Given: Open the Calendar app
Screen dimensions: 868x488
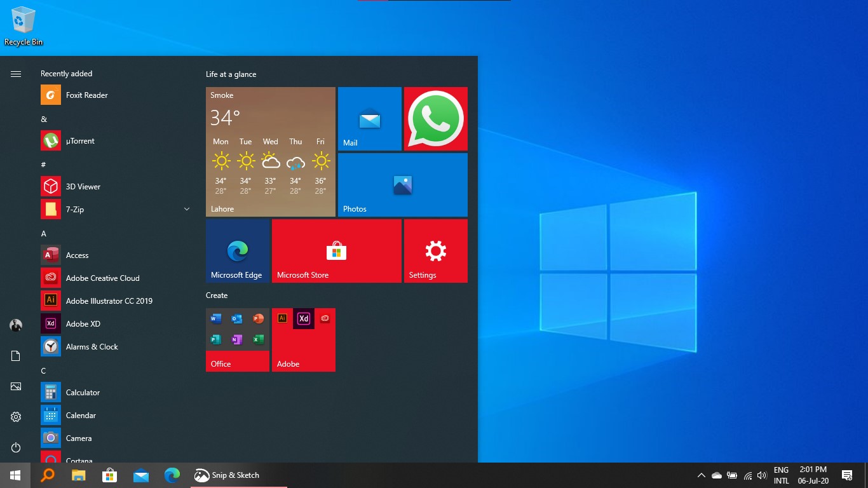Looking at the screenshot, I should [116, 416].
